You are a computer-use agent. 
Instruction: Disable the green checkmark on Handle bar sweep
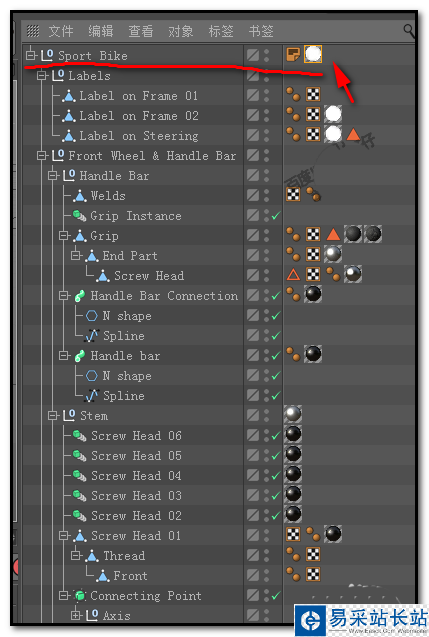[x=276, y=356]
